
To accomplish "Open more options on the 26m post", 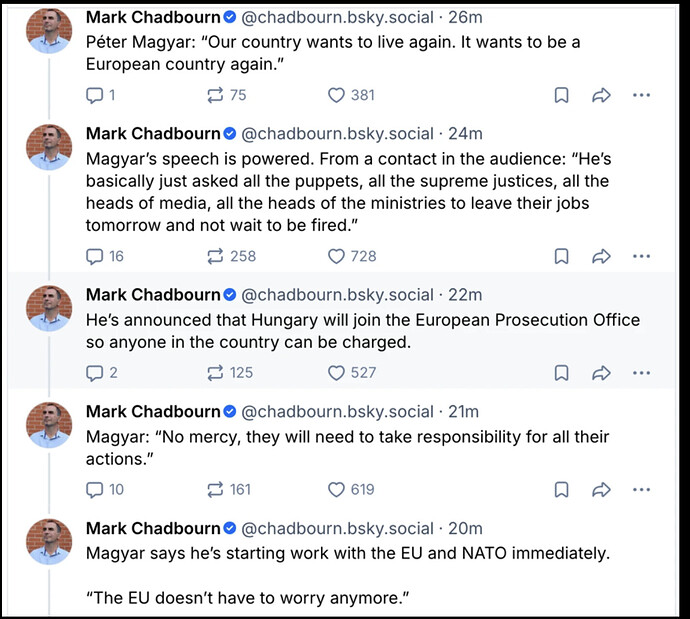I will (x=641, y=95).
